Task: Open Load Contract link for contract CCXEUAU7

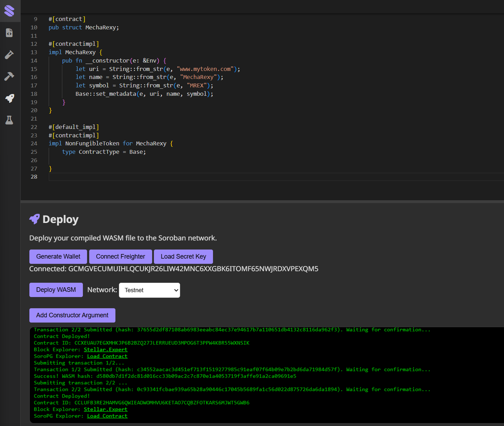Action: point(107,356)
